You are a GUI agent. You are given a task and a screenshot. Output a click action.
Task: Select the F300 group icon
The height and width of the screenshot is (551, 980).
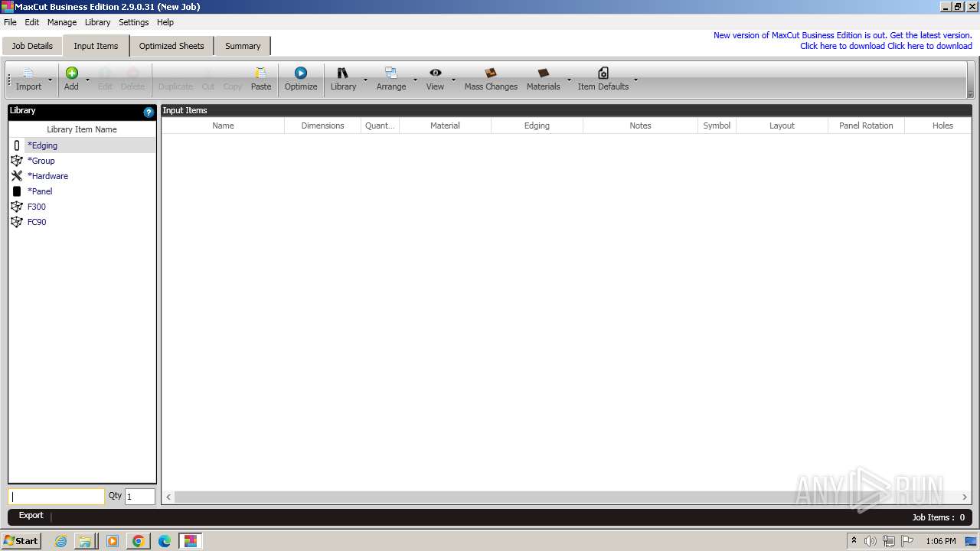point(17,207)
